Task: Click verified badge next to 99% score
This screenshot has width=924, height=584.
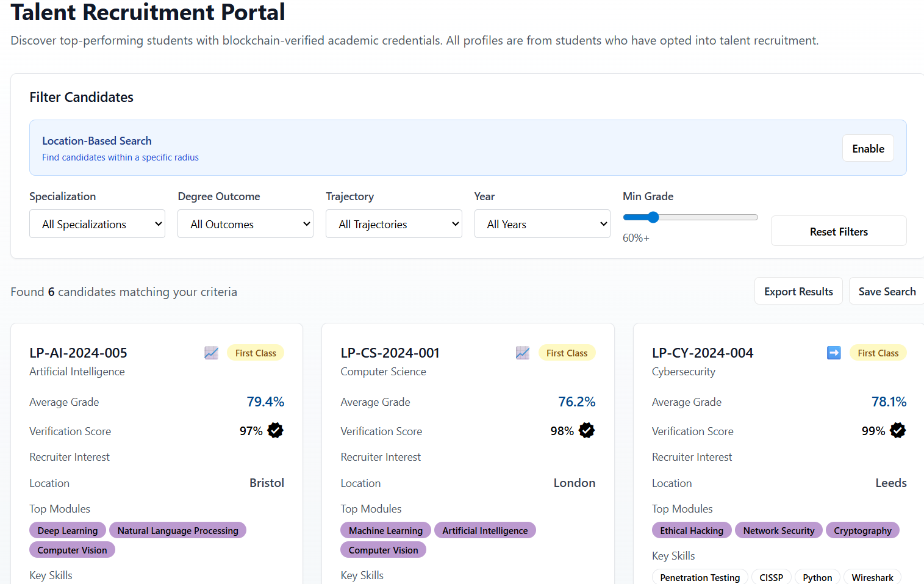Action: (x=898, y=431)
